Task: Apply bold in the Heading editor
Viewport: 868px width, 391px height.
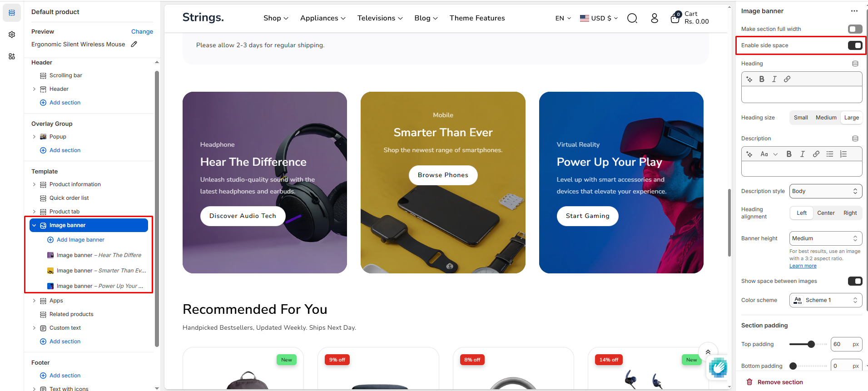Action: coord(762,79)
